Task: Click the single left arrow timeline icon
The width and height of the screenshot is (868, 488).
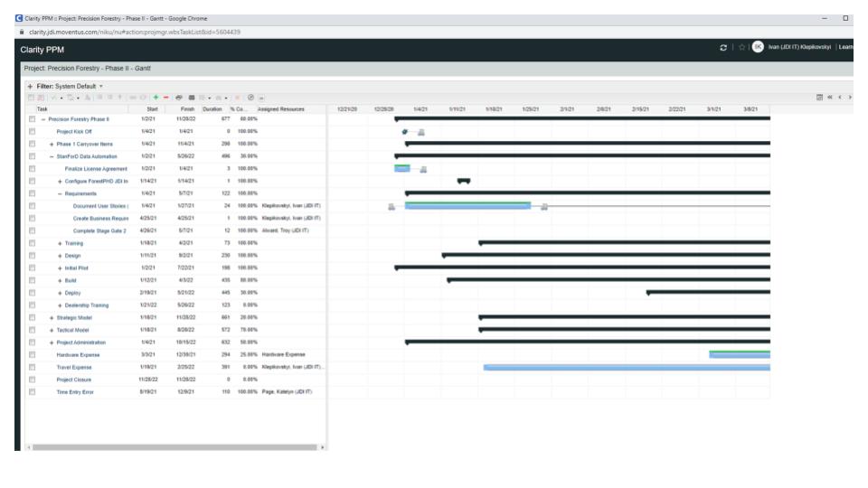Action: [840, 98]
